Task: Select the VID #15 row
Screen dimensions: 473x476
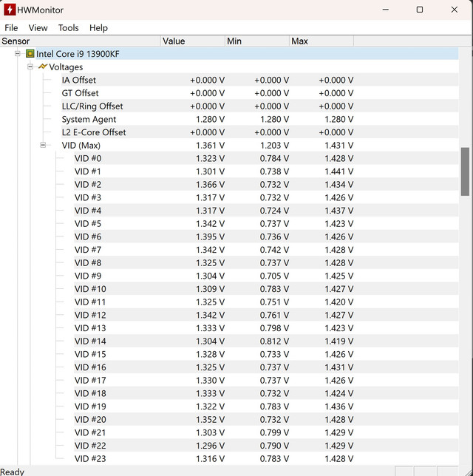Action: (266, 354)
